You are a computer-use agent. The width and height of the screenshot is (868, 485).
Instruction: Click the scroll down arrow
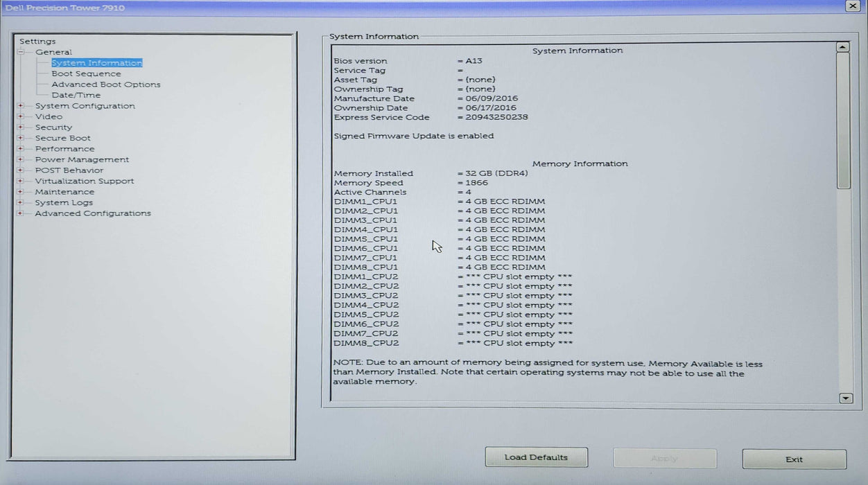point(845,398)
